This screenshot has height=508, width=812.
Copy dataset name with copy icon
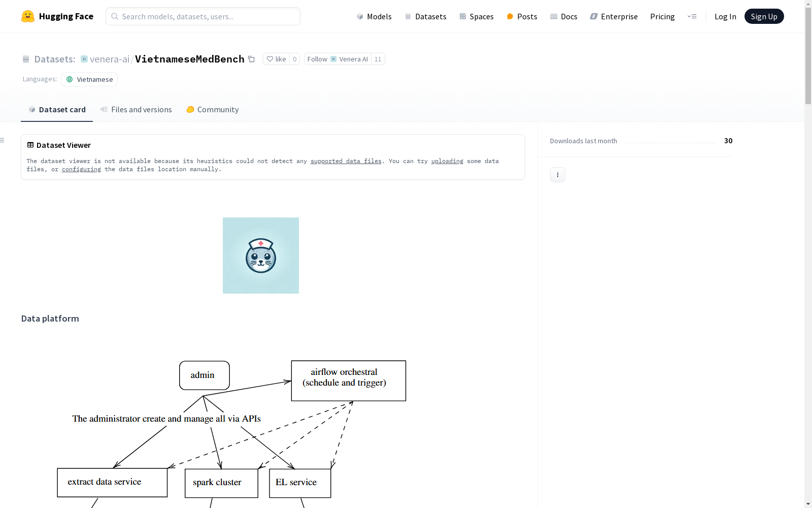(x=251, y=59)
